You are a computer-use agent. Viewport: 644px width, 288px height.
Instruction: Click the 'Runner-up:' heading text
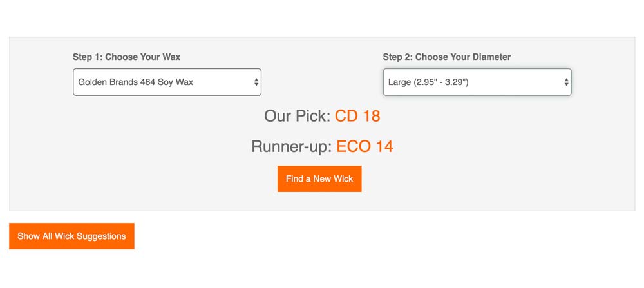point(292,147)
